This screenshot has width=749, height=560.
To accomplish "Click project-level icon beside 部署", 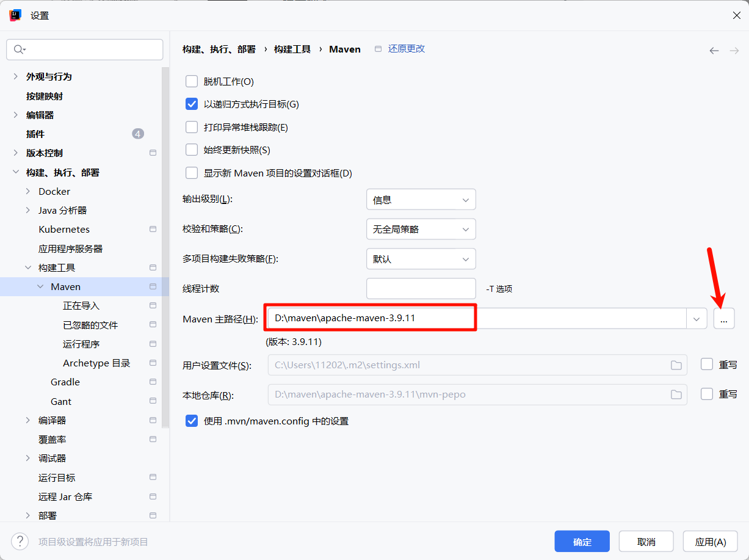I will (153, 515).
